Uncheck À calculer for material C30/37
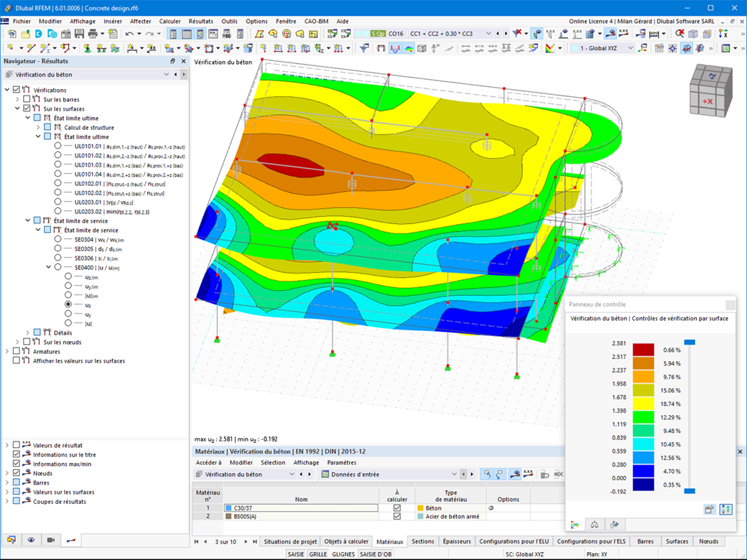747x560 pixels. click(396, 508)
